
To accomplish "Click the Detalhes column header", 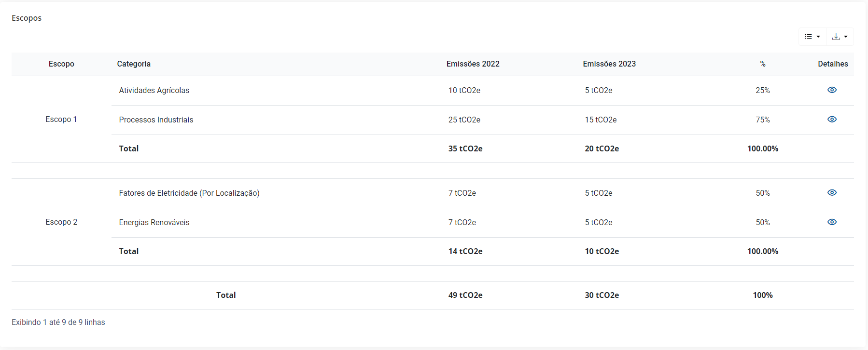I will click(833, 64).
